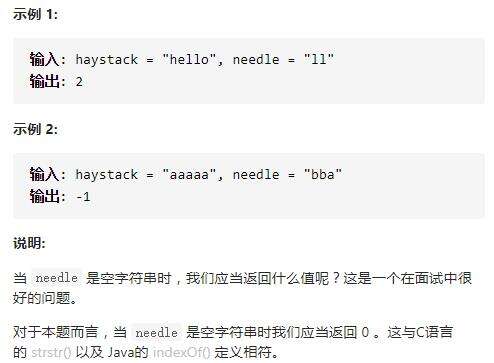Click the "bba" needle value

[323, 174]
